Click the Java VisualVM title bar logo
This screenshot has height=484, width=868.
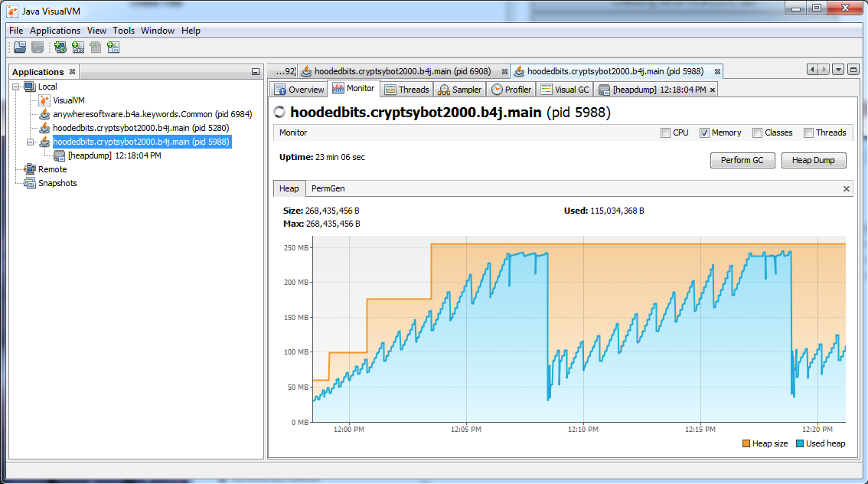(12, 11)
